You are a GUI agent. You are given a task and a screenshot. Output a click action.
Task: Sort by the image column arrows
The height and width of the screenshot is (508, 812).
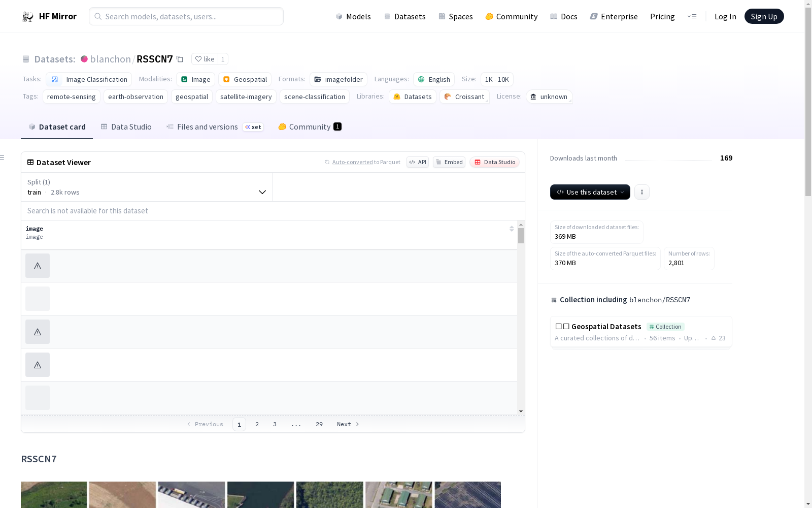click(x=512, y=229)
